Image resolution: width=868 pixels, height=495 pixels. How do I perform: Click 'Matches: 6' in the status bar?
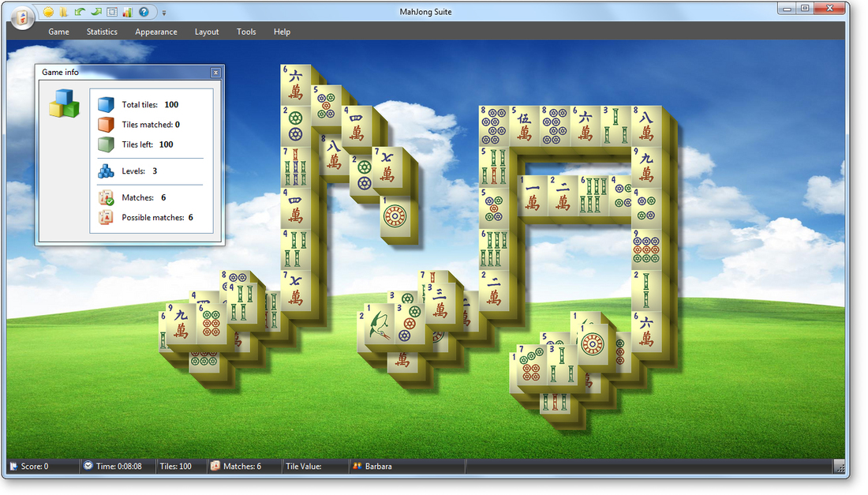[242, 467]
